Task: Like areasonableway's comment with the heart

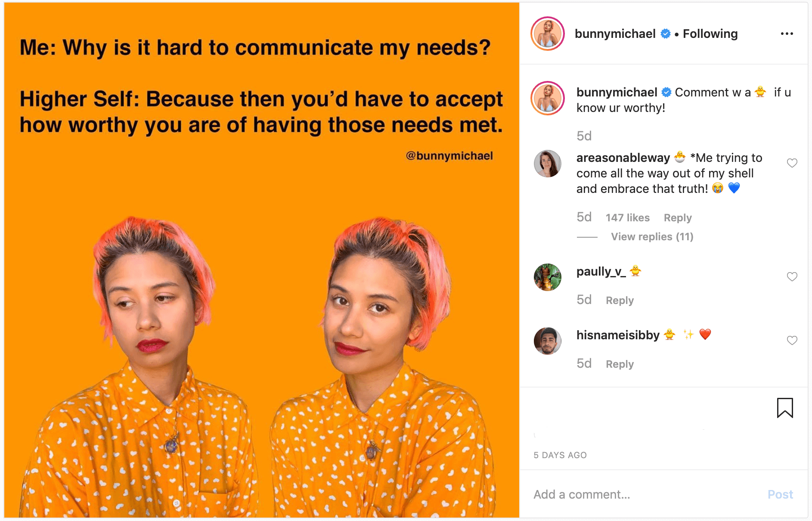Action: point(792,163)
